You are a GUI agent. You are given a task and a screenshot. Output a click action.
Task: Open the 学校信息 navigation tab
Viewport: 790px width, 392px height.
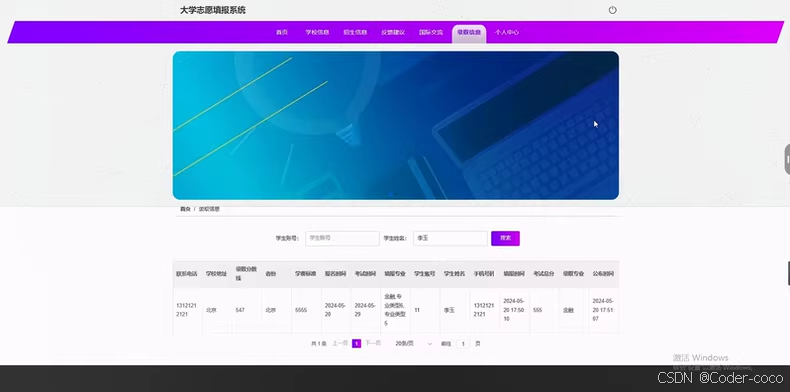click(x=317, y=32)
